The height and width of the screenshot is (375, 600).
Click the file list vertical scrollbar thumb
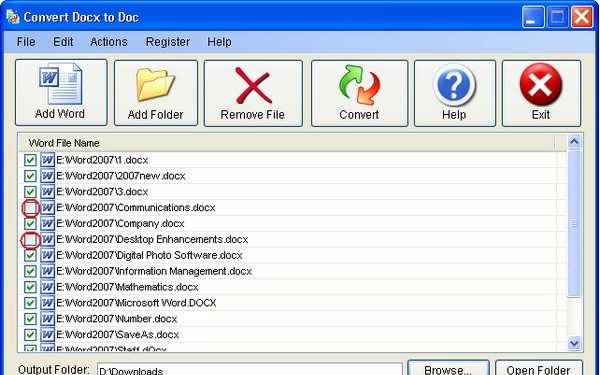[574, 223]
